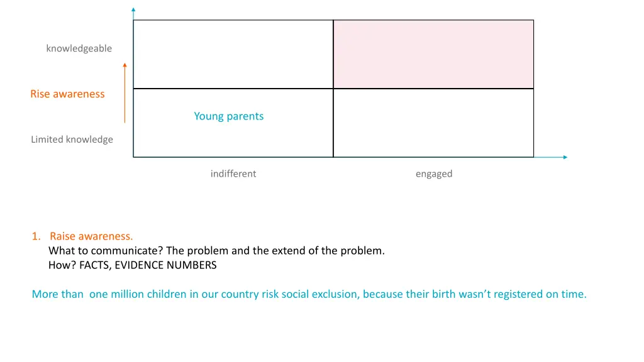Click the blue 'one million children' sentence
Viewport: 644px width, 362px height.
pos(309,294)
